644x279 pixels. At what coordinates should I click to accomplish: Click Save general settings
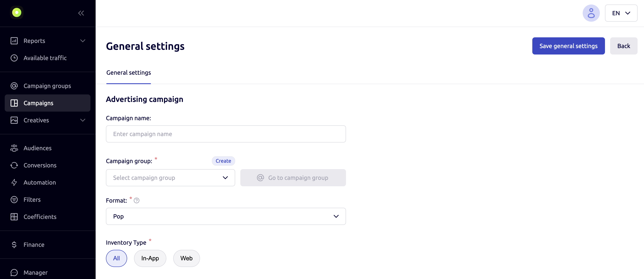click(x=568, y=46)
